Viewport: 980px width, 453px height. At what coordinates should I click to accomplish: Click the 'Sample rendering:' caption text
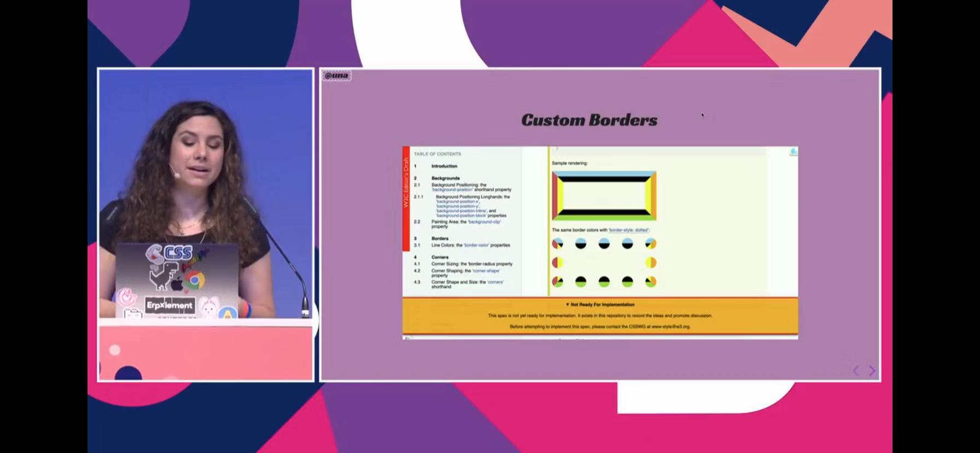pyautogui.click(x=570, y=163)
